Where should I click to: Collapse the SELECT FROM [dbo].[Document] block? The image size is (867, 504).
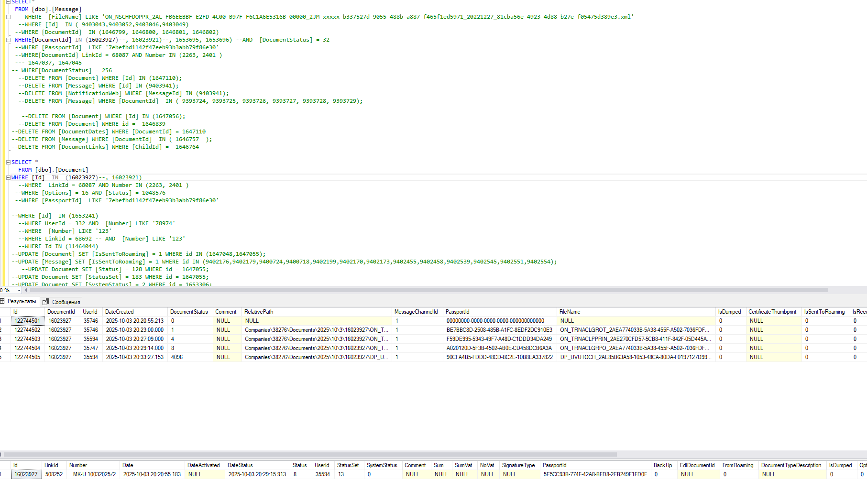tap(8, 162)
